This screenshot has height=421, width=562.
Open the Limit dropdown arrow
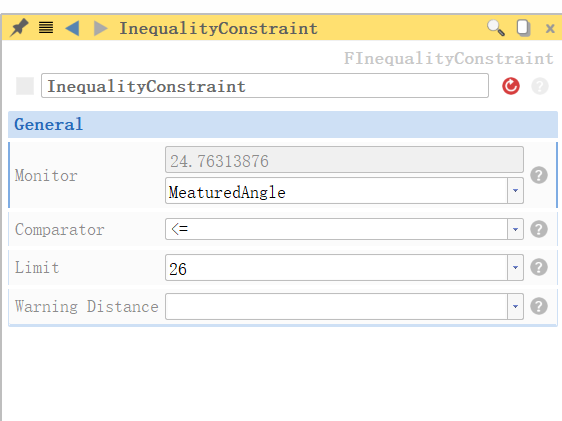coord(515,267)
